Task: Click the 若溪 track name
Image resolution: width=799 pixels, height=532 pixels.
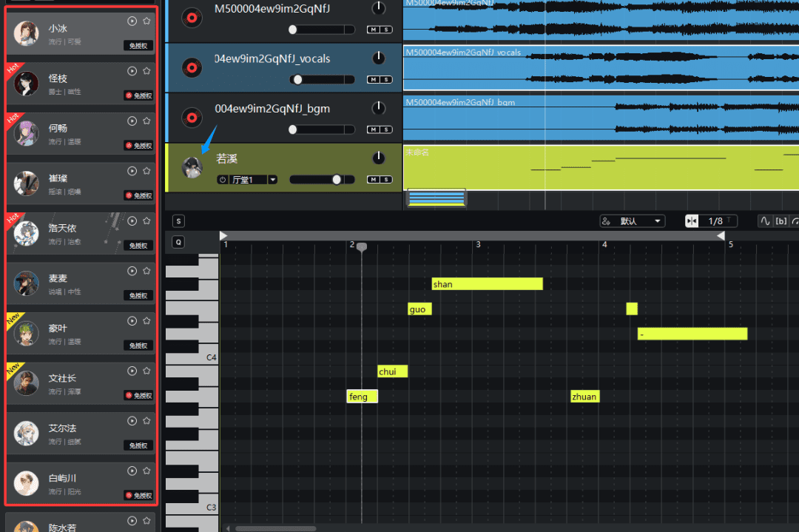Action: coord(227,158)
